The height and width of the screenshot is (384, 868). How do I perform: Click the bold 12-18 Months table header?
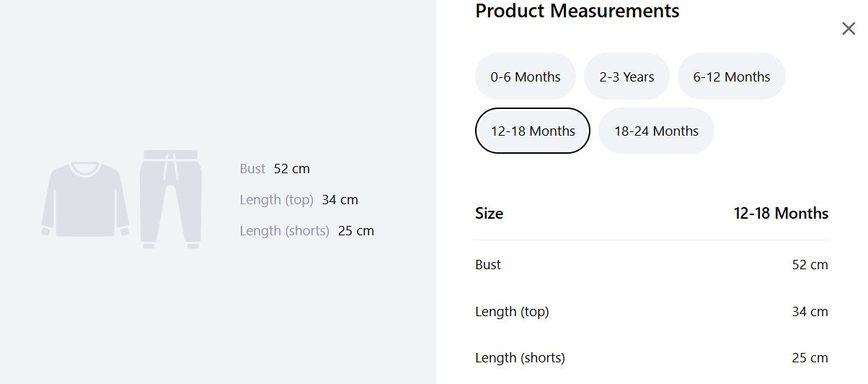(x=781, y=214)
